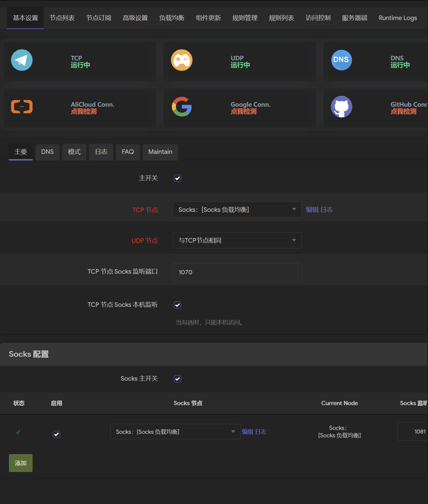Click the GitHub octocat icon

(x=342, y=107)
